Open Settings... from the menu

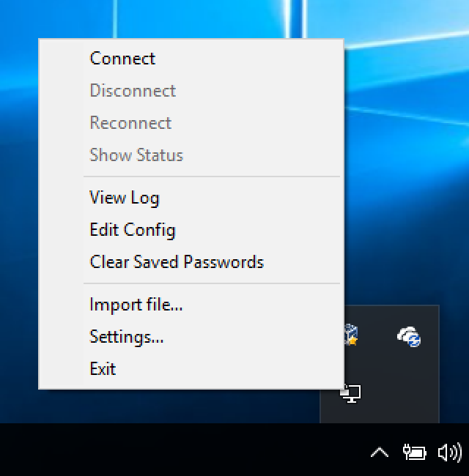(191, 337)
